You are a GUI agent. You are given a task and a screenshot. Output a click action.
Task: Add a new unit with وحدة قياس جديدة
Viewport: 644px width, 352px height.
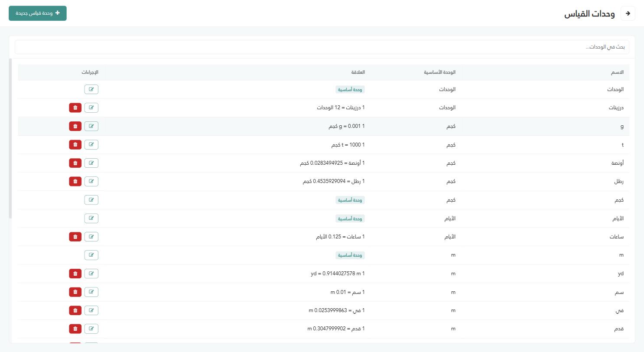[x=38, y=13]
